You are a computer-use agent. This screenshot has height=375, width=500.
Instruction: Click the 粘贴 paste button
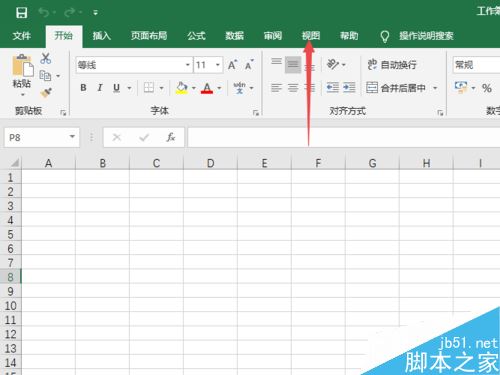coord(22,74)
